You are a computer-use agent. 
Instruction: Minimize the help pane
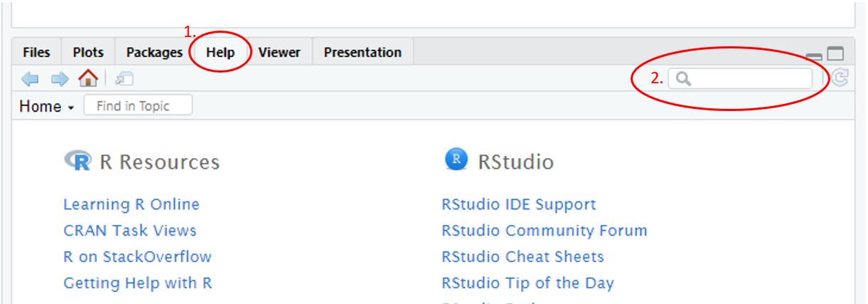pos(815,57)
